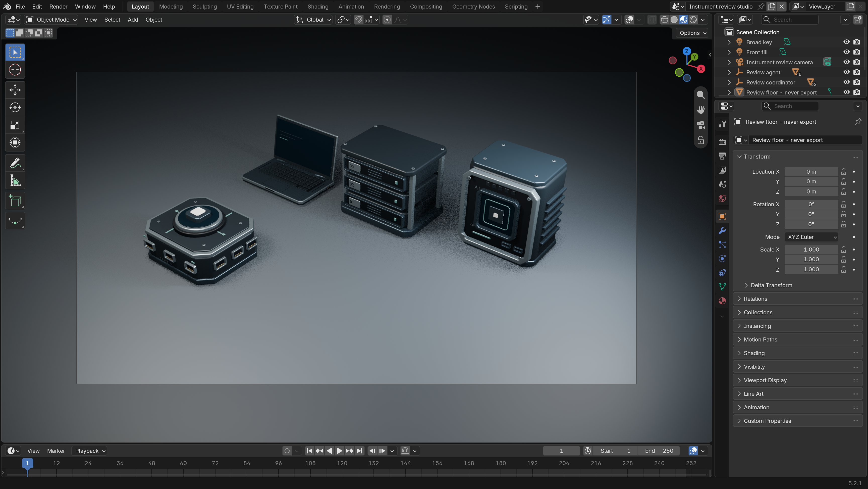Viewport: 868px width, 489px height.
Task: Open the Render properties tab
Action: [722, 142]
